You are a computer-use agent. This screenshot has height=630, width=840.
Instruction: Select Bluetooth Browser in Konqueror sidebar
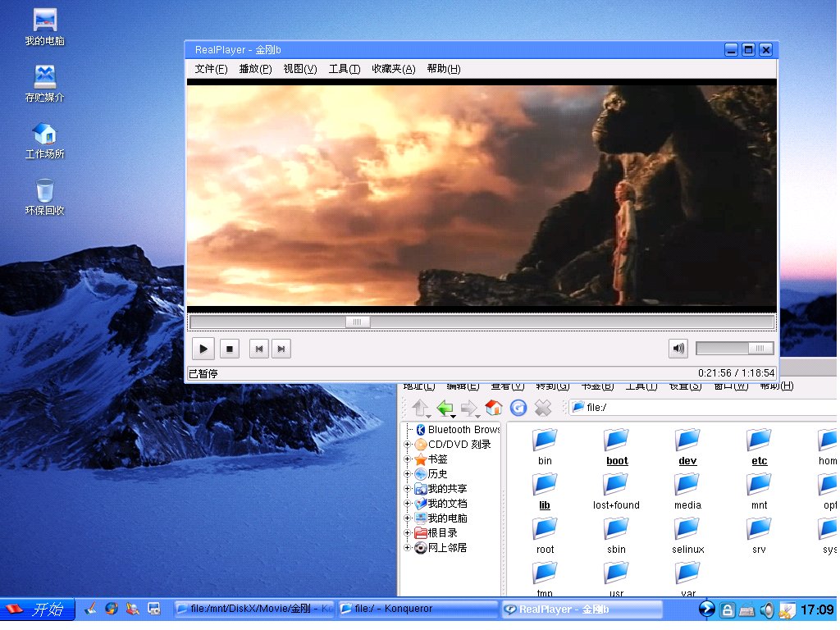459,430
